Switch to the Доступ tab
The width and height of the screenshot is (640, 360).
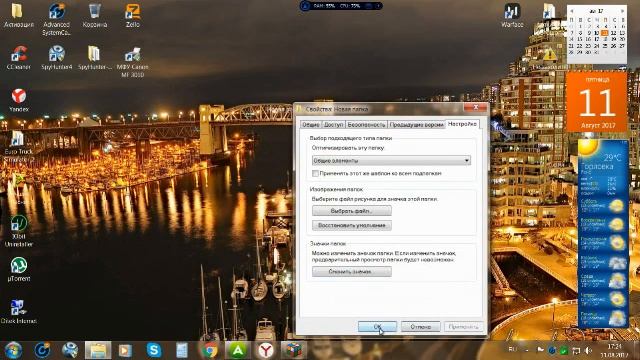point(333,124)
